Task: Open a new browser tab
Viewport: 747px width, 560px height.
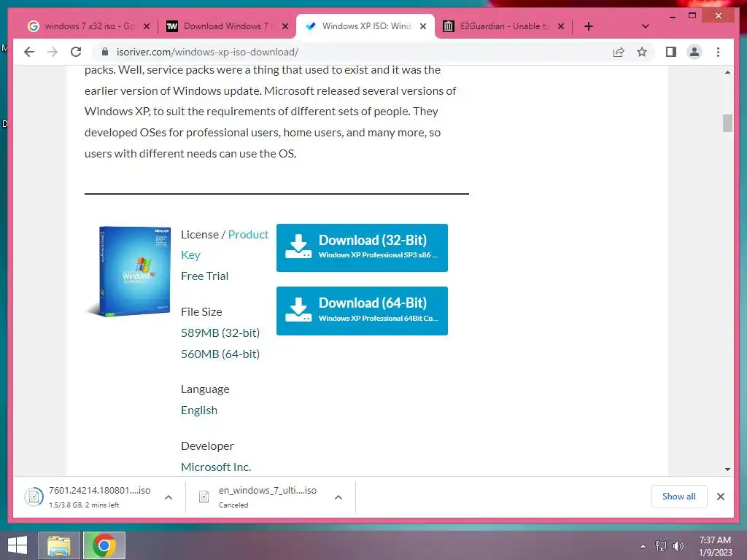Action: coord(589,26)
